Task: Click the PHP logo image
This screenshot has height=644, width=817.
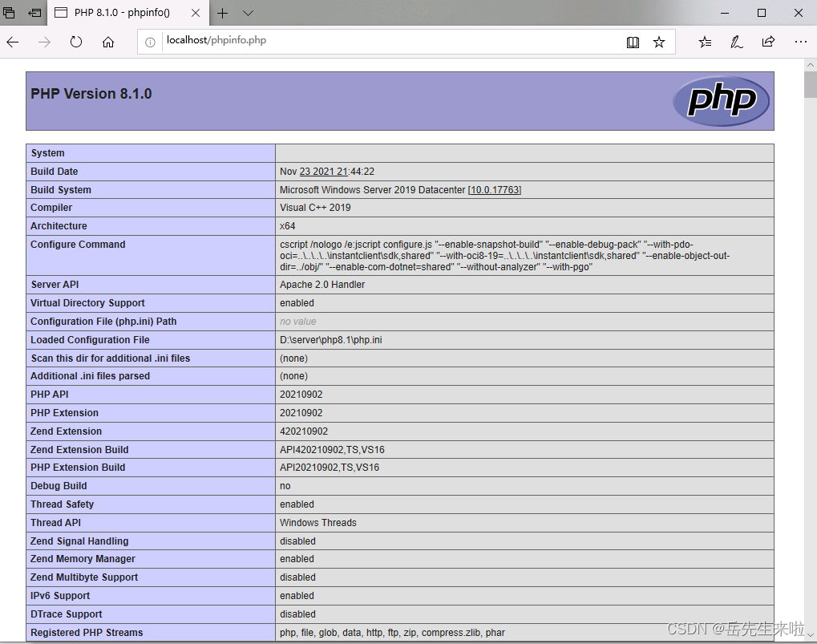Action: [721, 100]
